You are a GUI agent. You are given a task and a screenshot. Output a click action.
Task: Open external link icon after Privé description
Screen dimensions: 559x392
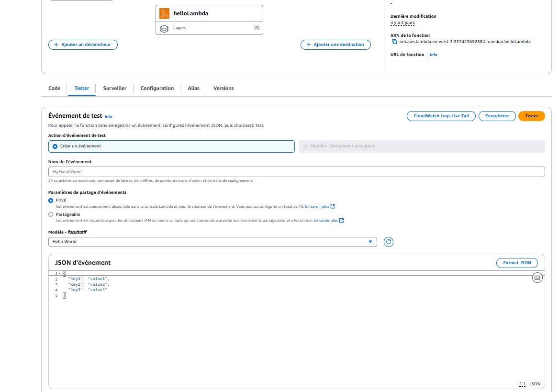tap(333, 206)
